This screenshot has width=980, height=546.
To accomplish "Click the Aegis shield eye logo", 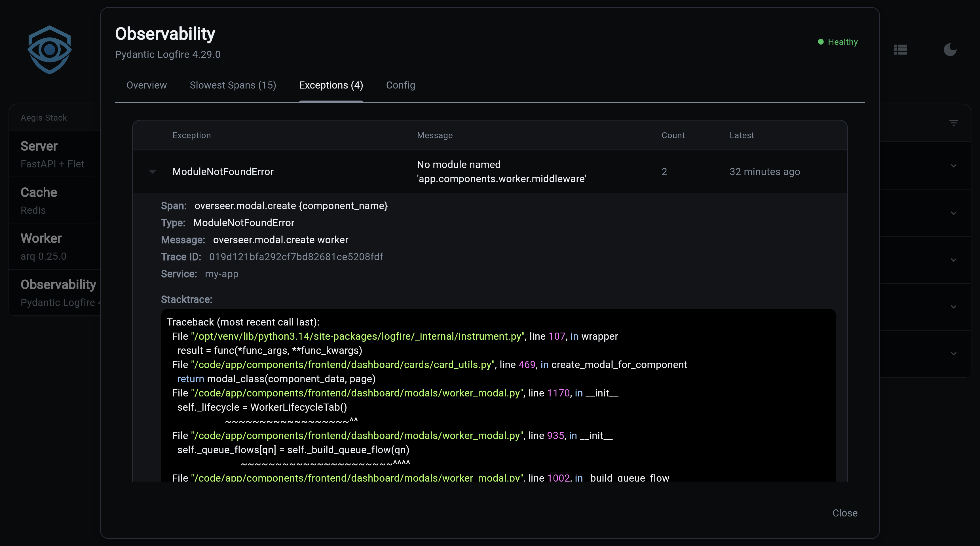I will click(49, 49).
